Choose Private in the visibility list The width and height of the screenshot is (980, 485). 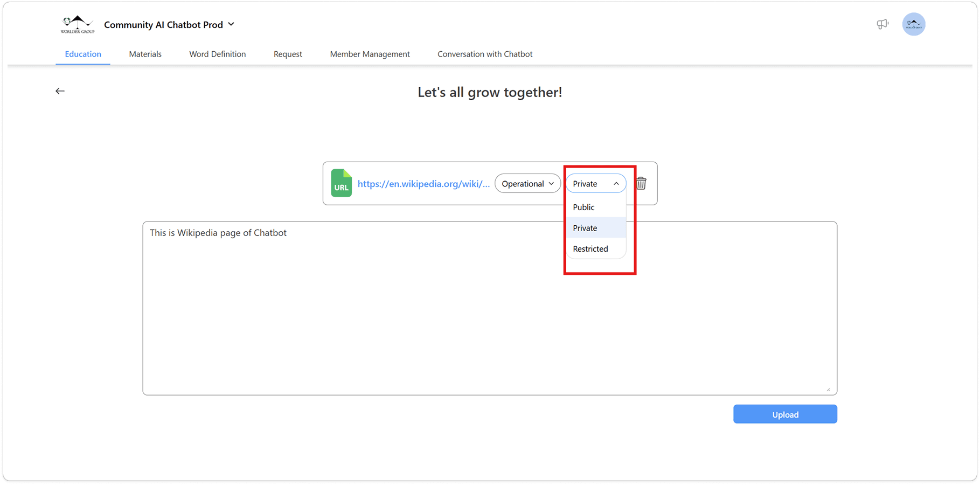click(585, 228)
